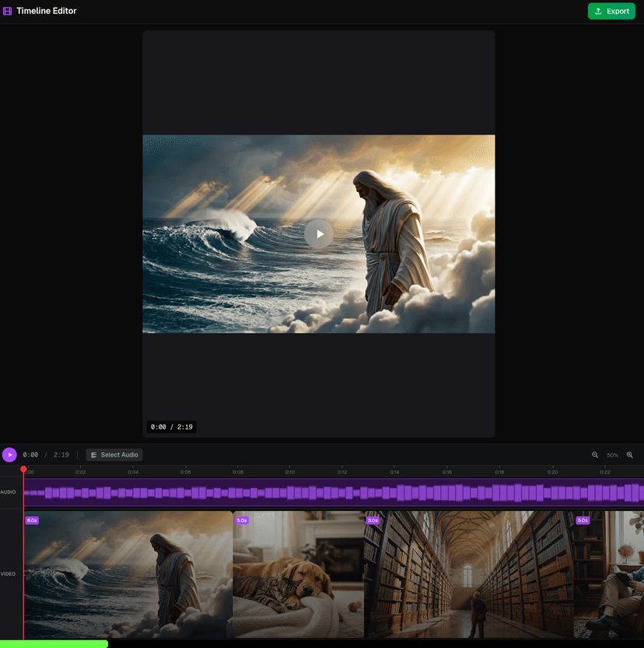Click the upload icon inside the Export button

pyautogui.click(x=599, y=11)
